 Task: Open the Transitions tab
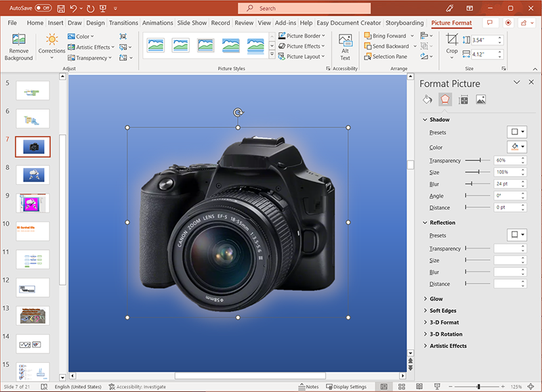(x=123, y=23)
